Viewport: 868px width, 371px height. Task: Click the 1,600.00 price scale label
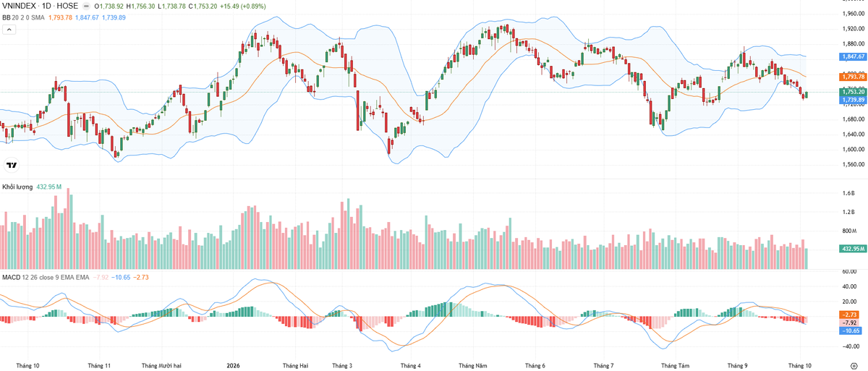854,150
